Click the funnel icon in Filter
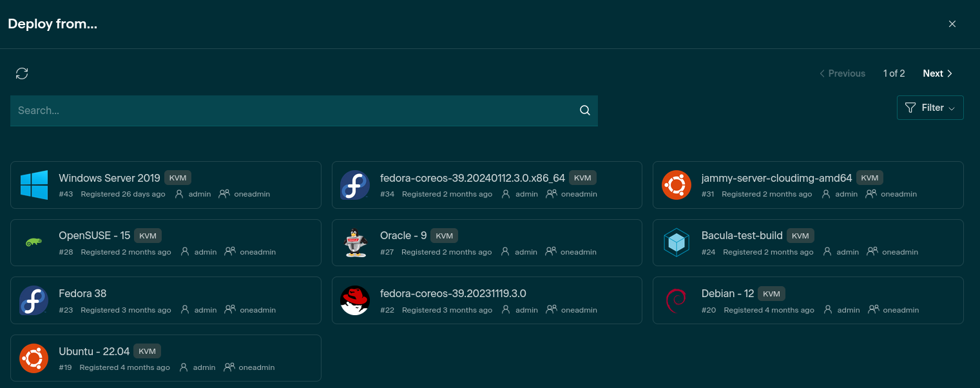Viewport: 980px width, 388px height. (910, 108)
